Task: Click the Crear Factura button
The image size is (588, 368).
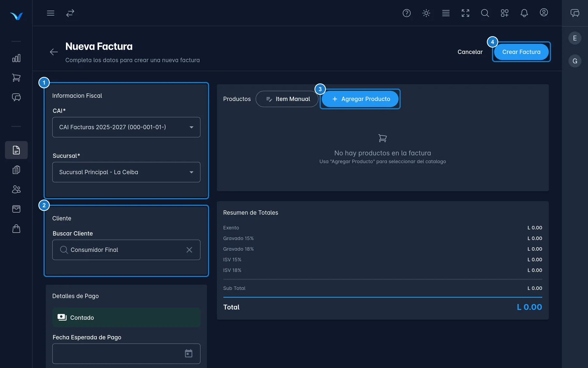Action: coord(521,52)
